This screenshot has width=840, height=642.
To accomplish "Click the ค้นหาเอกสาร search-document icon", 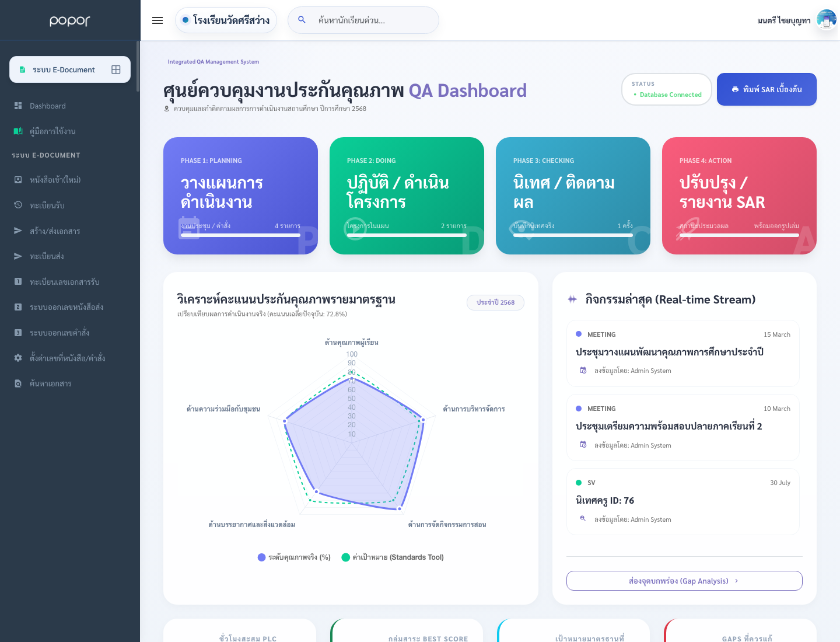I will (x=18, y=383).
